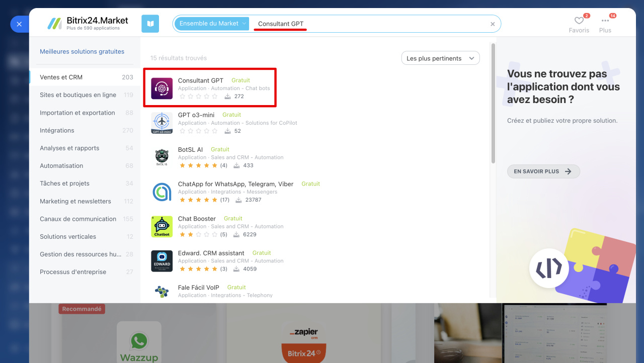Click the BotSL AI app icon

(162, 157)
